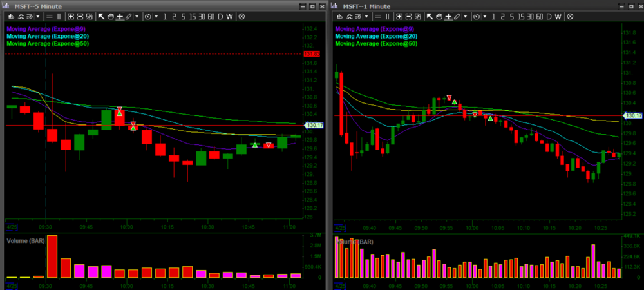The image size is (644, 290).
Task: Click the clock interval icon in 1 Minute chart
Action: click(477, 16)
